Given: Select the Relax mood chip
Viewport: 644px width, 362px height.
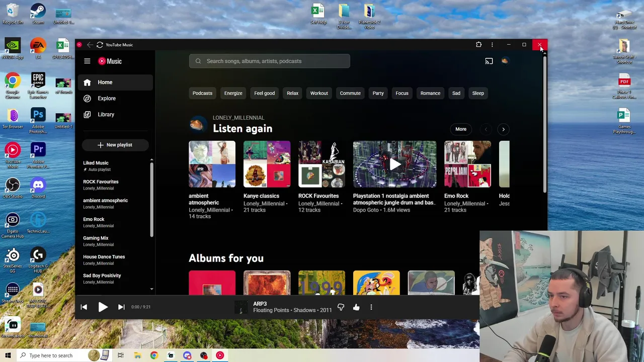Looking at the screenshot, I should 292,93.
